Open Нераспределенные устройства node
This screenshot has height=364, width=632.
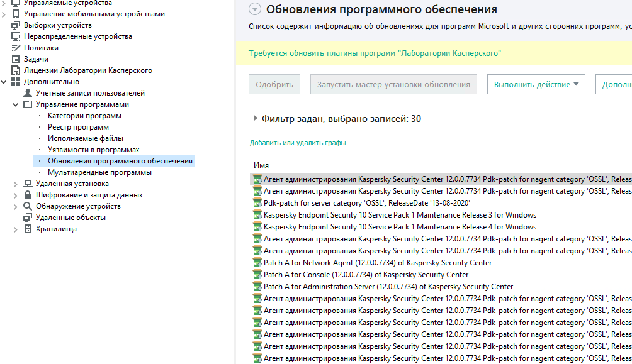click(x=78, y=36)
